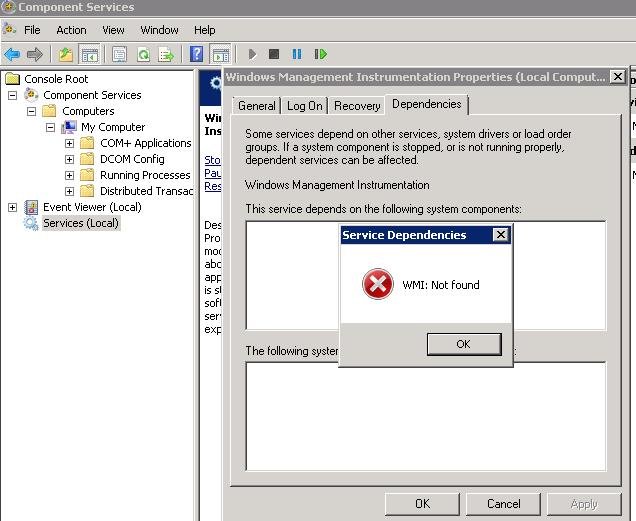The image size is (636, 521).
Task: Click the Computers folder icon
Action: click(49, 111)
